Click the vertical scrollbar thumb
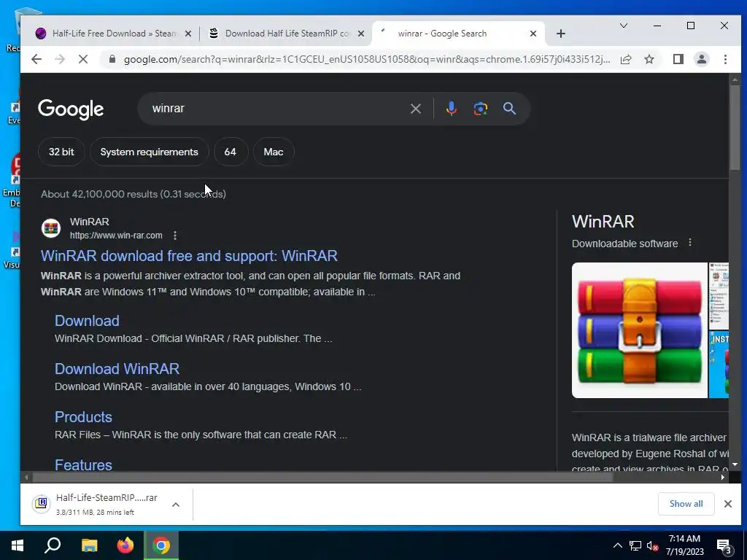Screen dimensions: 747x560 tap(735, 127)
